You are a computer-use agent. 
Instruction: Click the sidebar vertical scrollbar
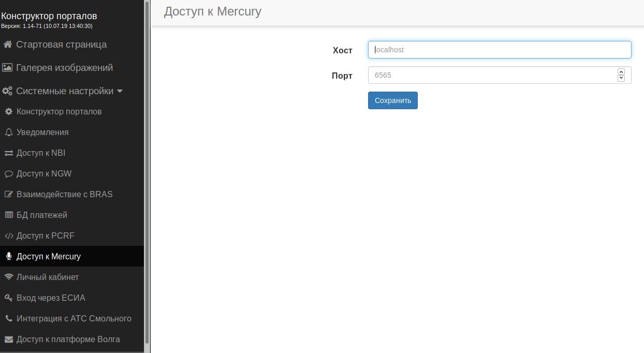147,172
